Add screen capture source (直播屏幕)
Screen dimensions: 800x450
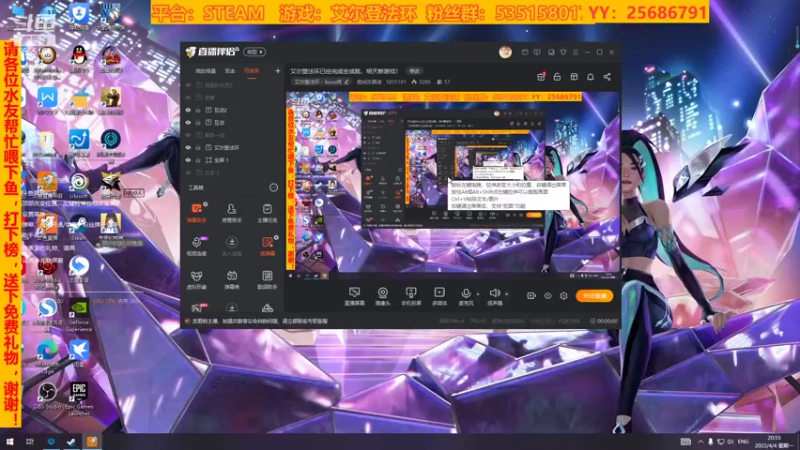click(354, 296)
